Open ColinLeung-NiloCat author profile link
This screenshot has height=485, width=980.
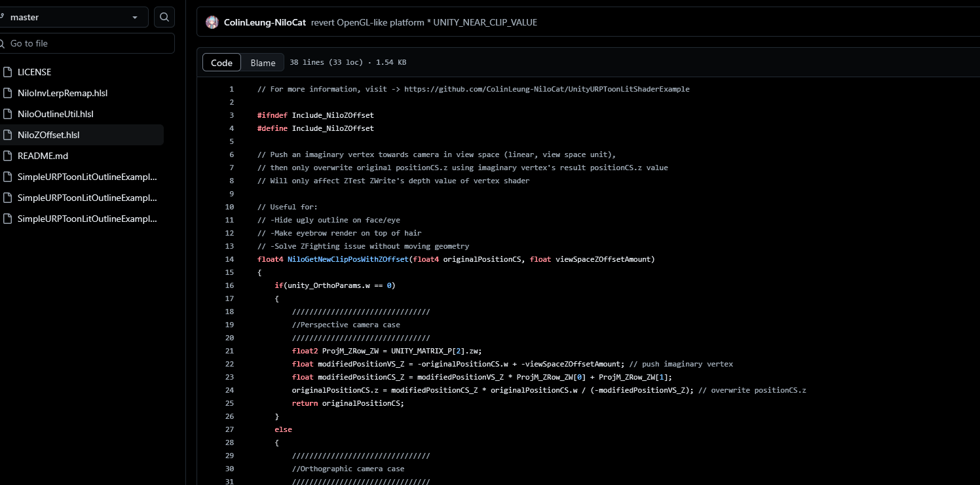[x=265, y=22]
